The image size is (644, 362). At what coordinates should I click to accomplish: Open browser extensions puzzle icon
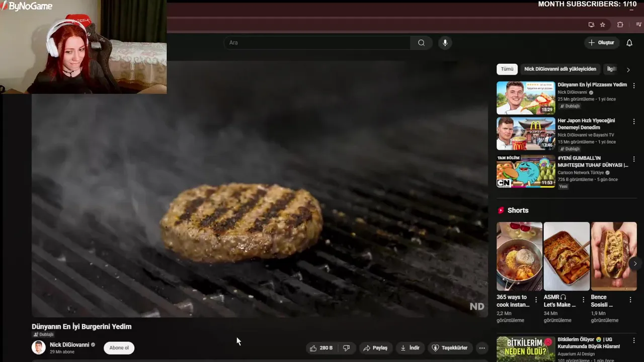point(620,25)
